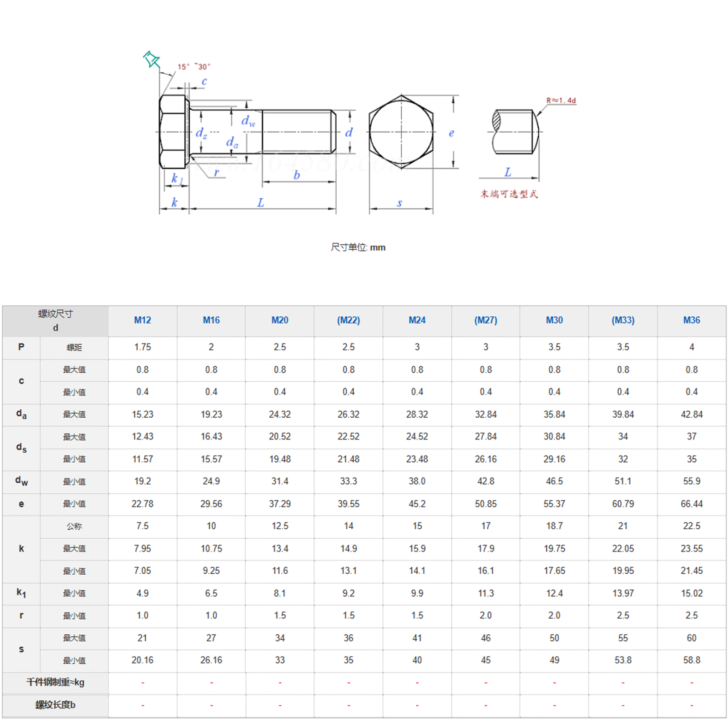
Task: Select the ds maximum value 20.52
Action: 280,437
